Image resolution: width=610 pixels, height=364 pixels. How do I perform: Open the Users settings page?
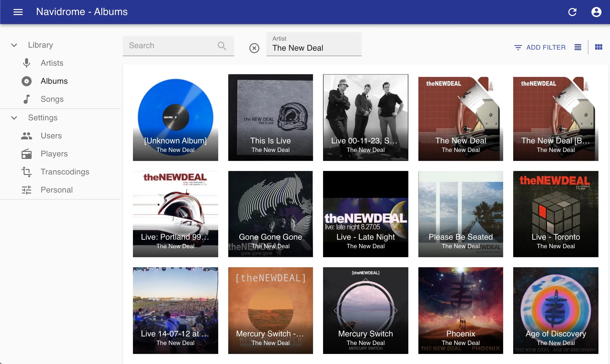pos(51,136)
